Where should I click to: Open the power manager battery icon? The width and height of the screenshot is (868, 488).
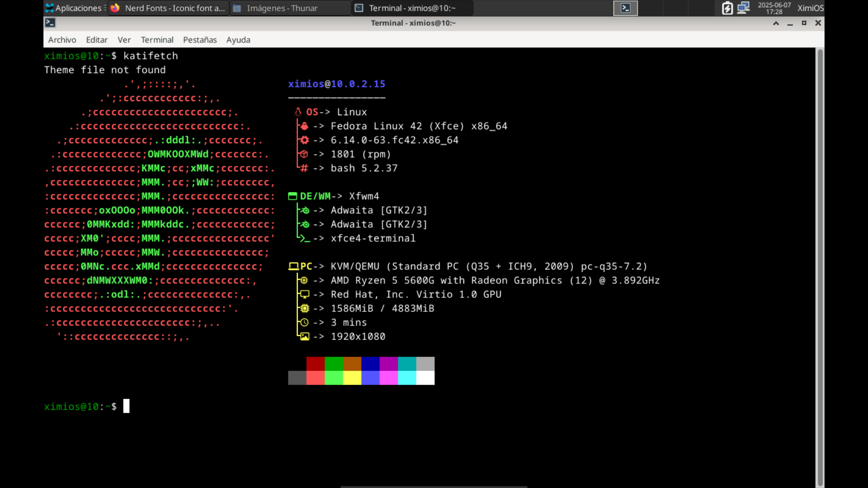(x=727, y=8)
